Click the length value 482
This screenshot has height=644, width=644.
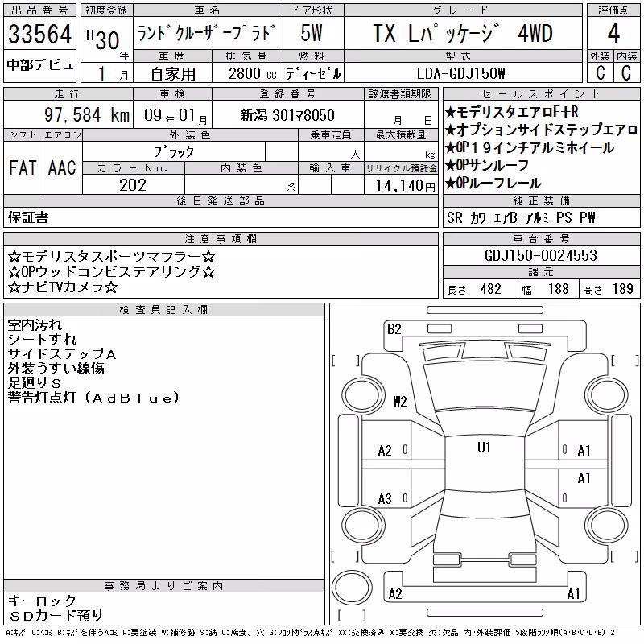tap(491, 289)
